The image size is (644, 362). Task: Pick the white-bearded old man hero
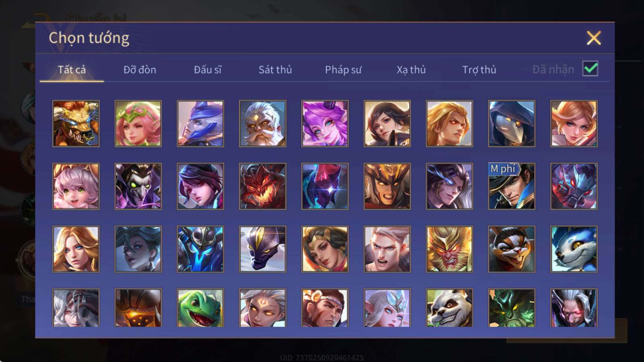click(x=262, y=123)
